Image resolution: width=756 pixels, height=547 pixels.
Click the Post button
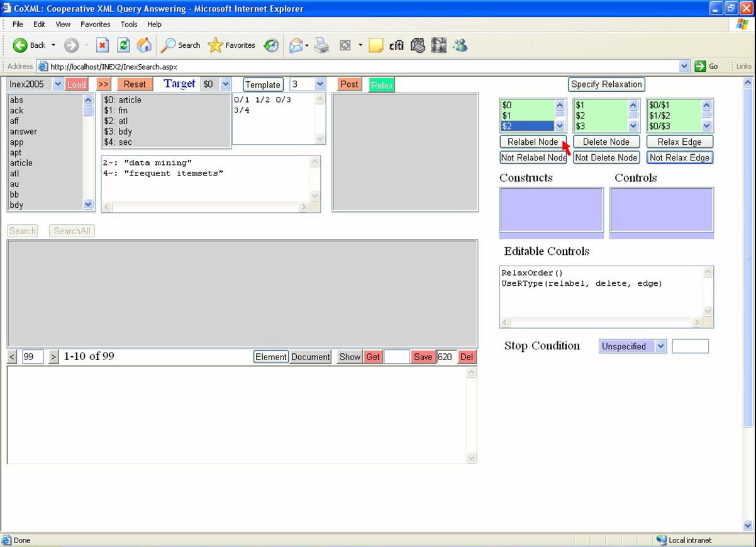pos(349,84)
